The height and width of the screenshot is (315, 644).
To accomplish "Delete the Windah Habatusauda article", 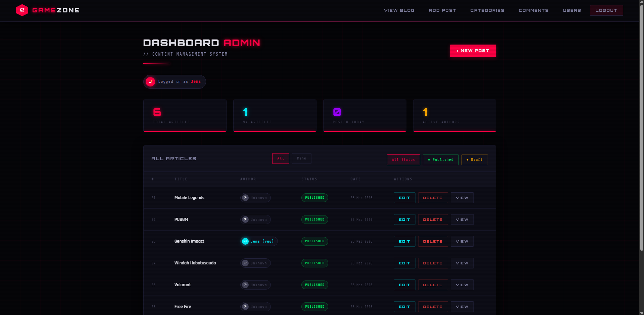I will (x=433, y=263).
